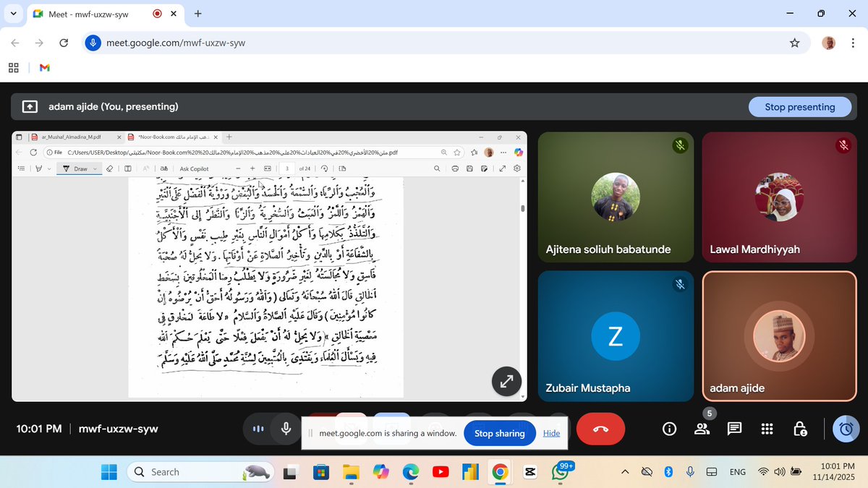Click the Windows Start button
The width and height of the screenshot is (868, 488).
pos(109,471)
